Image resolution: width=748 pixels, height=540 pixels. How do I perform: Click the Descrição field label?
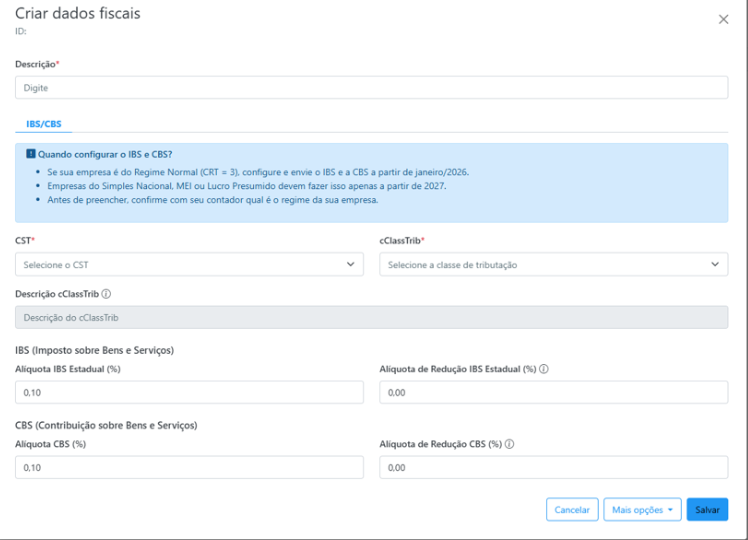coord(36,64)
